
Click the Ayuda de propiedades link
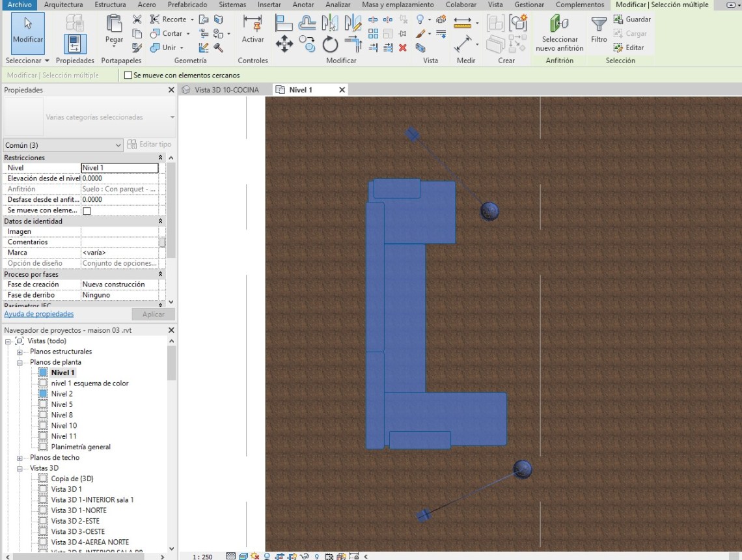tap(38, 314)
